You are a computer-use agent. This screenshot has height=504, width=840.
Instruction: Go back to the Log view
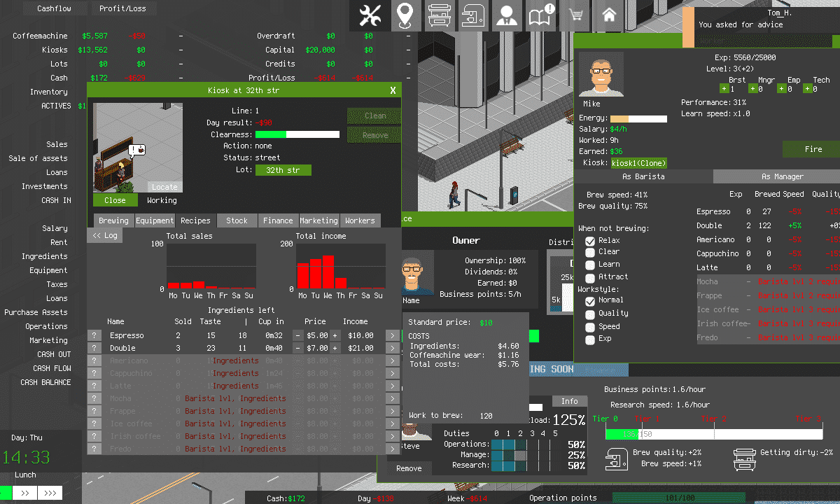105,236
